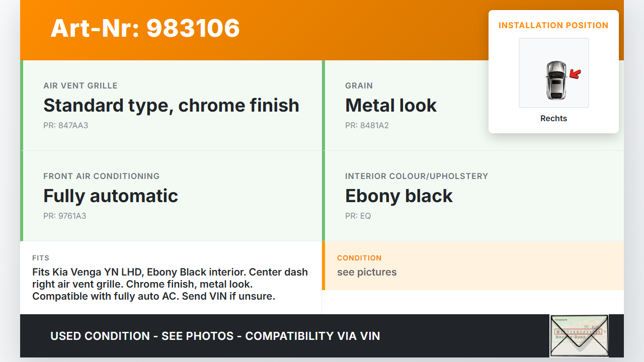This screenshot has width=644, height=362.
Task: Click the orange Condition label
Action: 359,258
